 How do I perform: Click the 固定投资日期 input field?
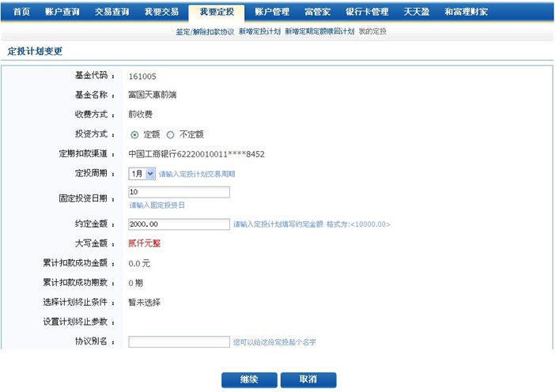pyautogui.click(x=179, y=192)
